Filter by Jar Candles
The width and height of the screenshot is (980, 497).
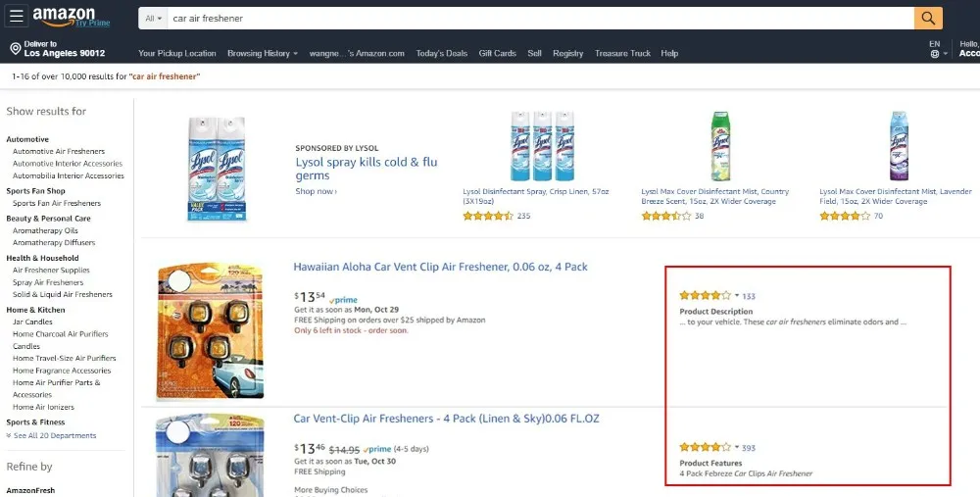[32, 322]
